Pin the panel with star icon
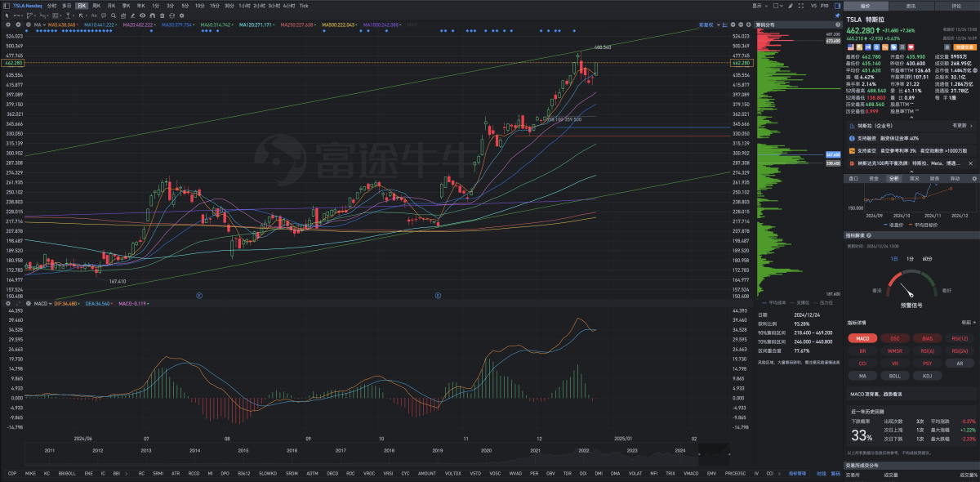Screen dimensions: 980x482 [838, 16]
